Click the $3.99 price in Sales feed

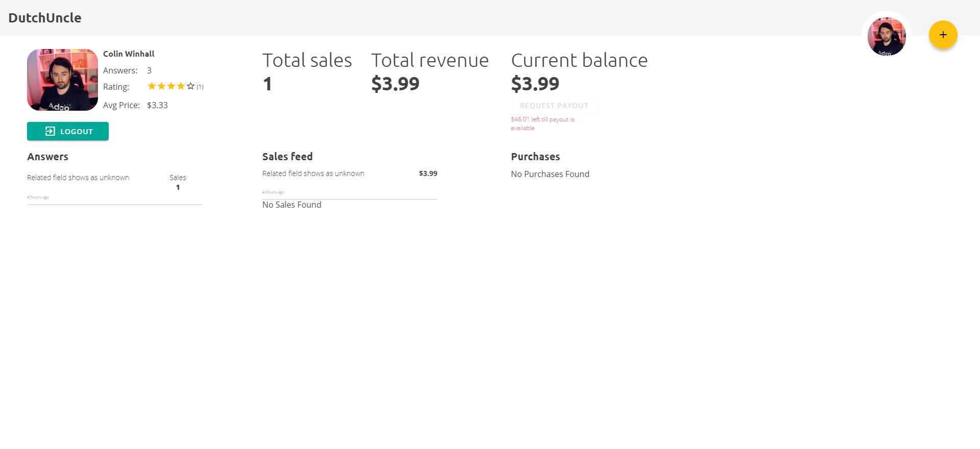[x=428, y=173]
